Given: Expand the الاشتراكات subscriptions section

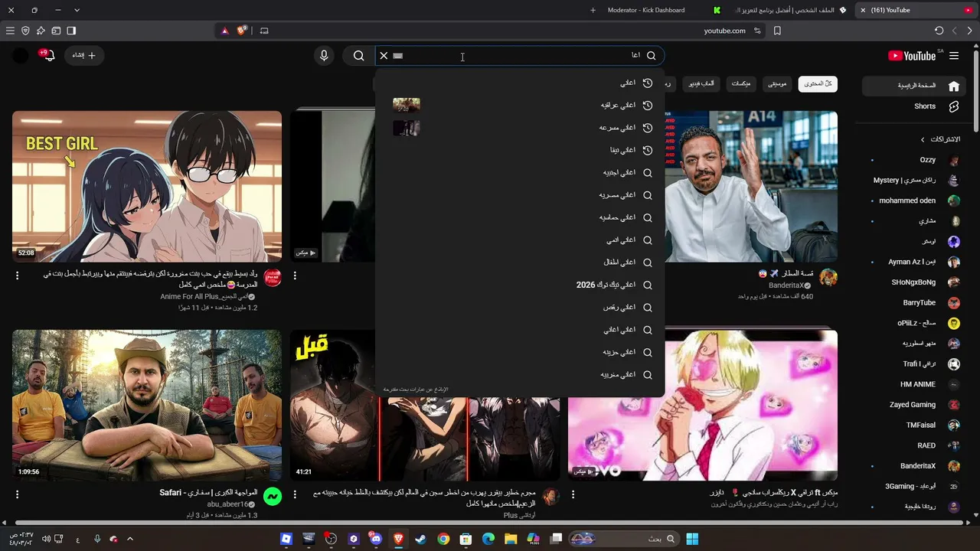Looking at the screenshot, I should tap(940, 139).
